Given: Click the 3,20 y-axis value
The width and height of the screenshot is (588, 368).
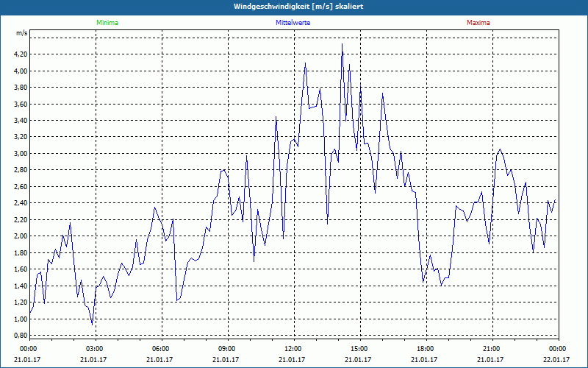Looking at the screenshot, I should click(21, 137).
